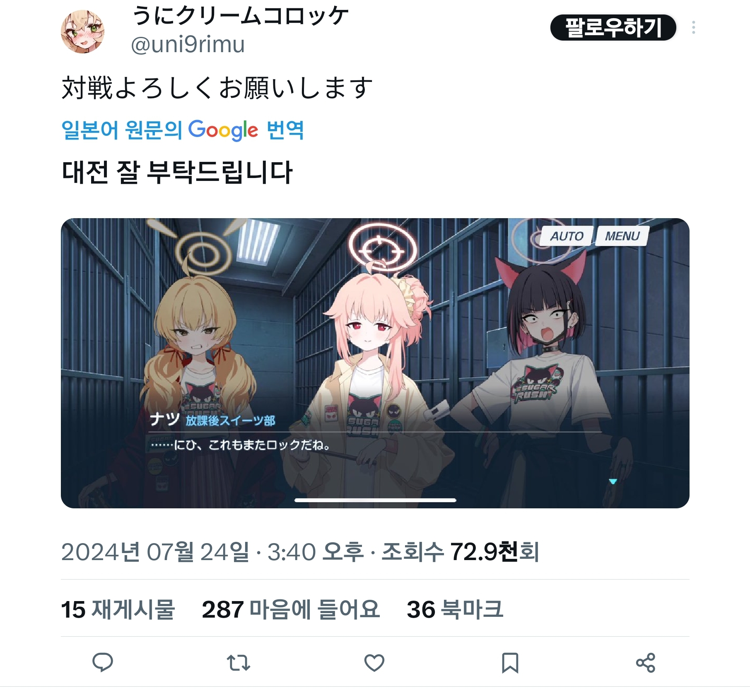750x700 pixels.
Task: Click the 팔로우하기 follow button
Action: (x=613, y=28)
